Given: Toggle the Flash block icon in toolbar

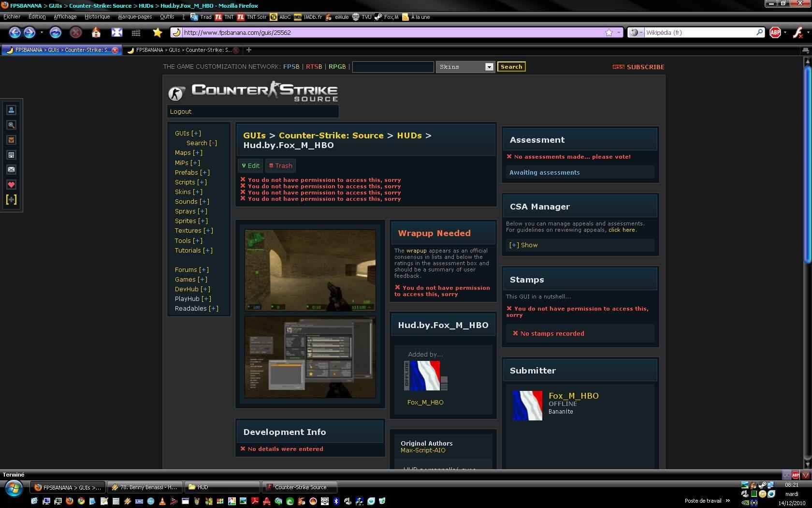Looking at the screenshot, I should [798, 32].
